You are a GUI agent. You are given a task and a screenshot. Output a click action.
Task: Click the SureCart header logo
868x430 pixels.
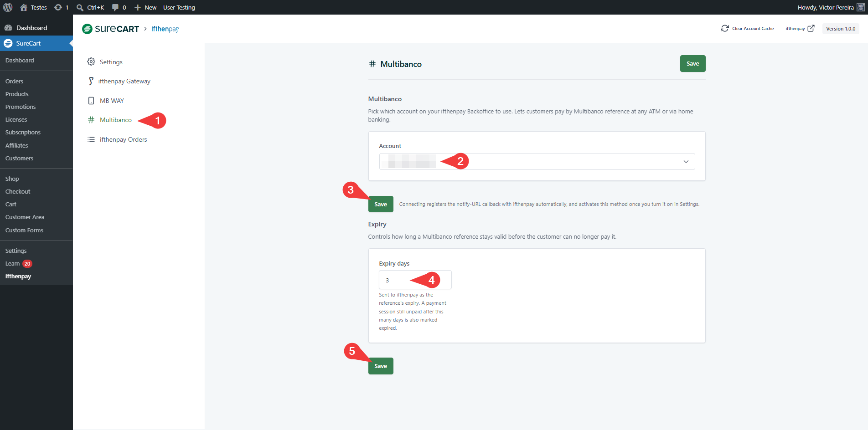pyautogui.click(x=110, y=29)
